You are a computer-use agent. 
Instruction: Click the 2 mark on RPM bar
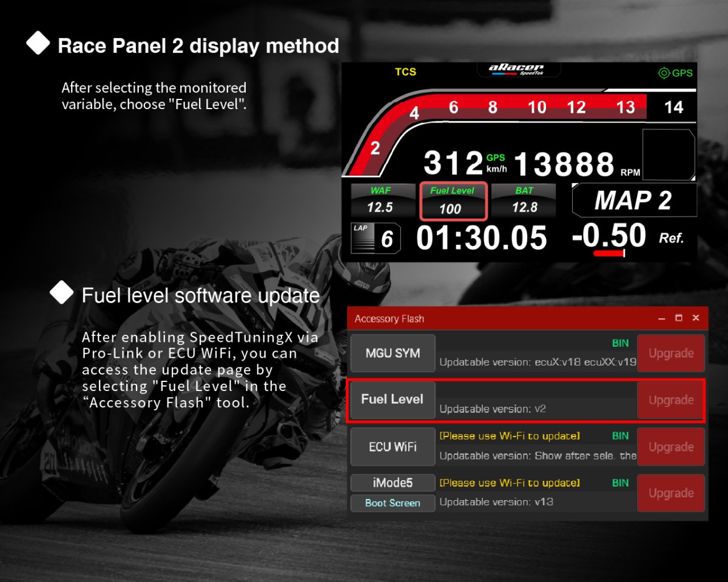coord(375,149)
